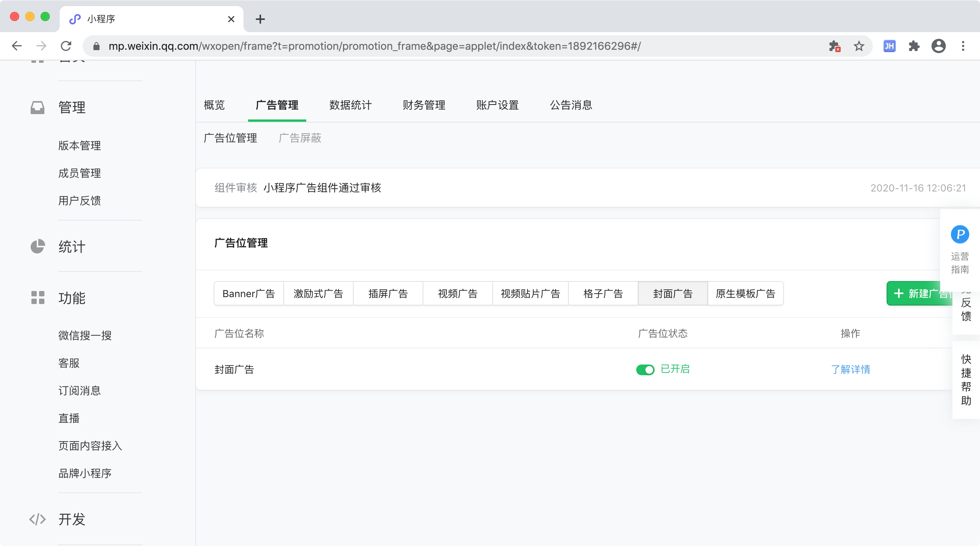Viewport: 980px width, 546px height.
Task: Click the 了解详情 link
Action: 850,369
